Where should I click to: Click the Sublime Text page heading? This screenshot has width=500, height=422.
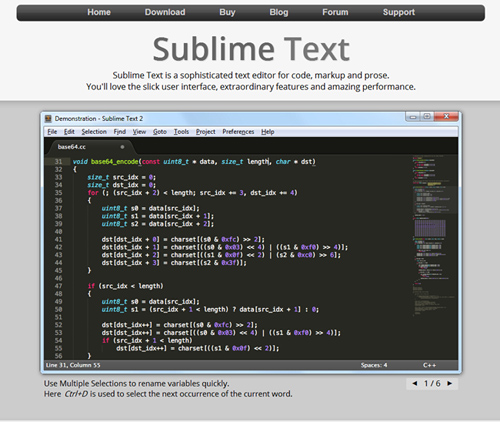(251, 49)
